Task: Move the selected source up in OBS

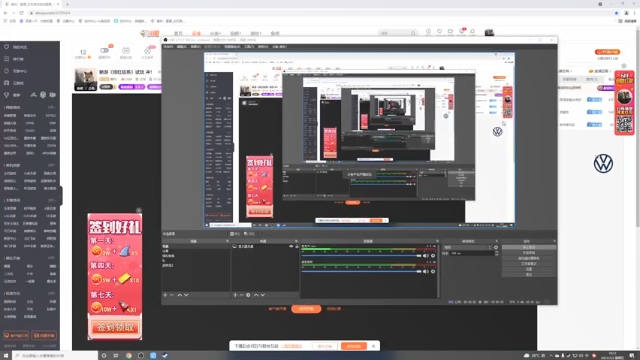Action: (x=256, y=295)
